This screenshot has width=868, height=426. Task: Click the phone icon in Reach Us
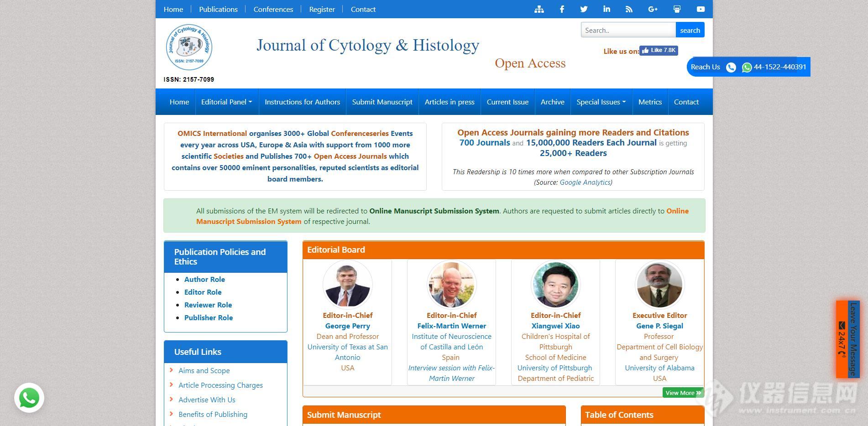[x=731, y=68]
